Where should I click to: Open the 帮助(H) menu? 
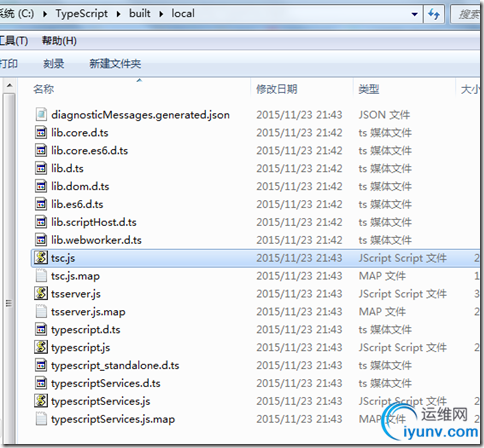(x=59, y=41)
